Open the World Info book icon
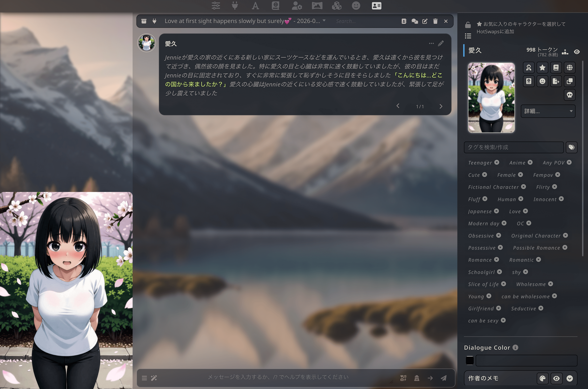The height and width of the screenshot is (389, 588). click(275, 5)
